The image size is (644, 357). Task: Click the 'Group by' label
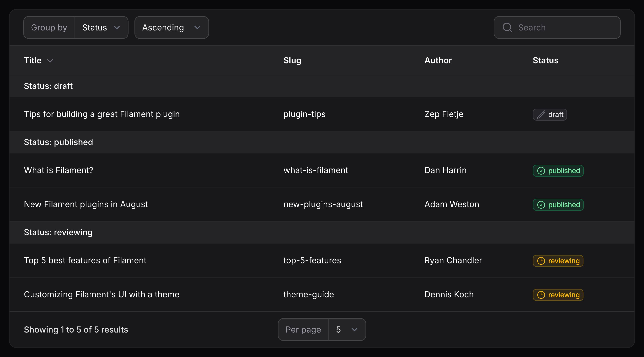[49, 27]
